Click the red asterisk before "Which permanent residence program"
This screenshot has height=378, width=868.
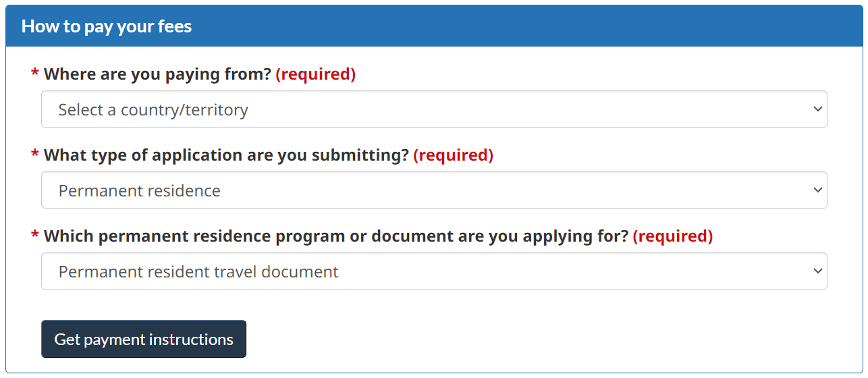[35, 236]
